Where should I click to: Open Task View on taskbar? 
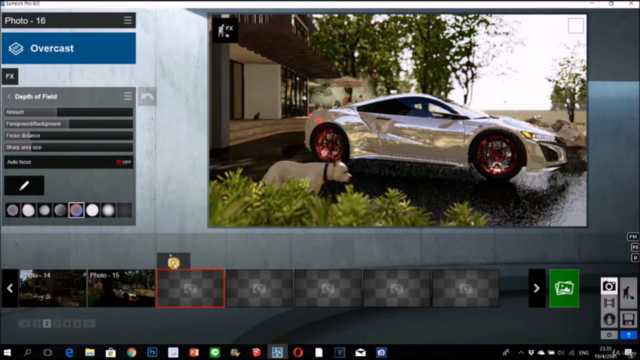pyautogui.click(x=48, y=352)
